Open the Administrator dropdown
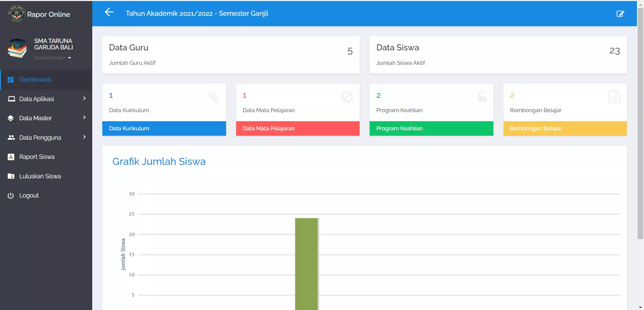Screen dimensions: 644x310 [53, 58]
